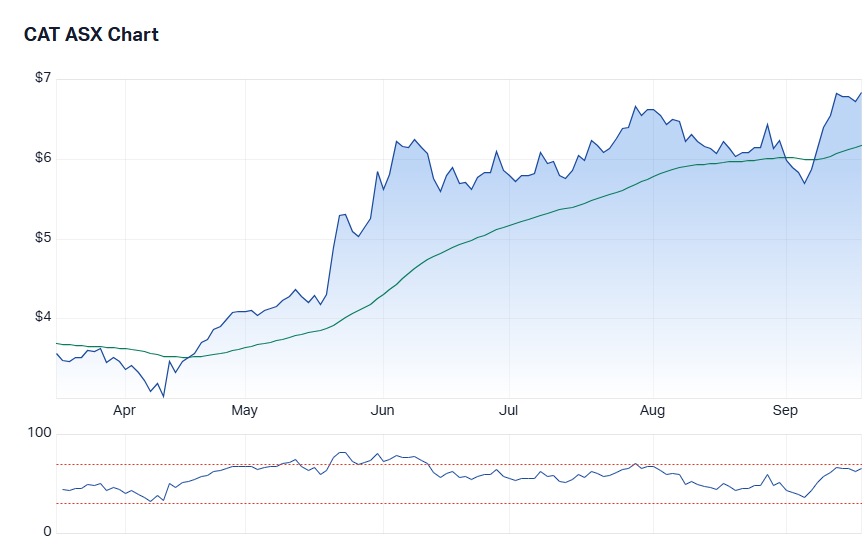Click the RSI indicator line peak near late May
This screenshot has width=862, height=544.
tap(342, 452)
